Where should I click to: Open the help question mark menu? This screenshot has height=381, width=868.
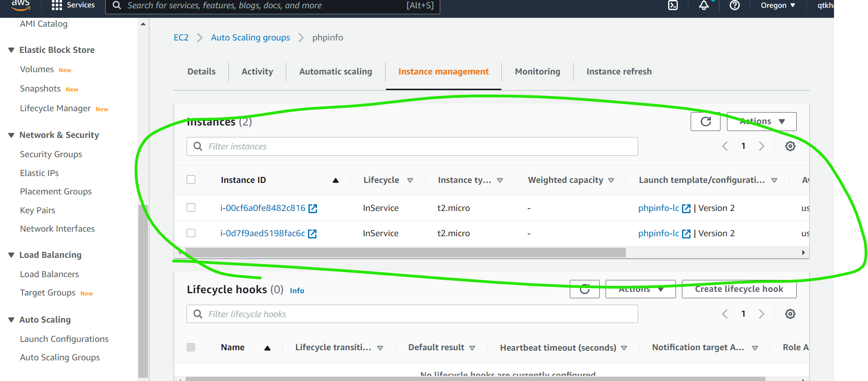pos(735,6)
